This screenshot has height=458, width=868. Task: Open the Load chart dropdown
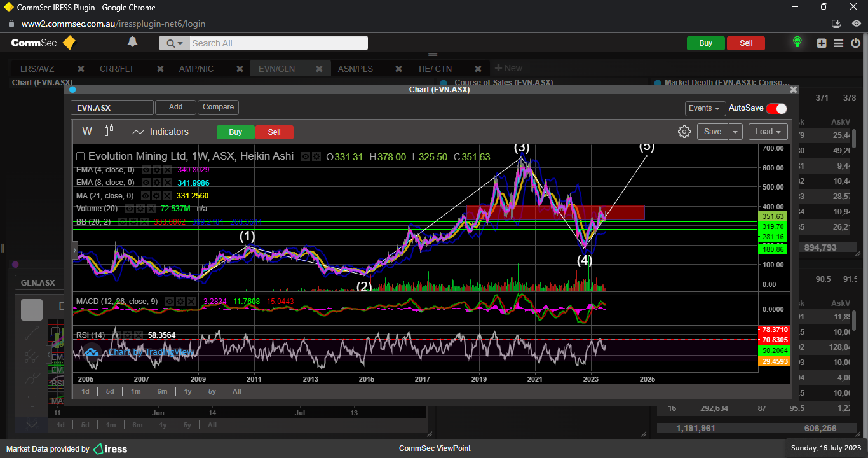click(768, 132)
